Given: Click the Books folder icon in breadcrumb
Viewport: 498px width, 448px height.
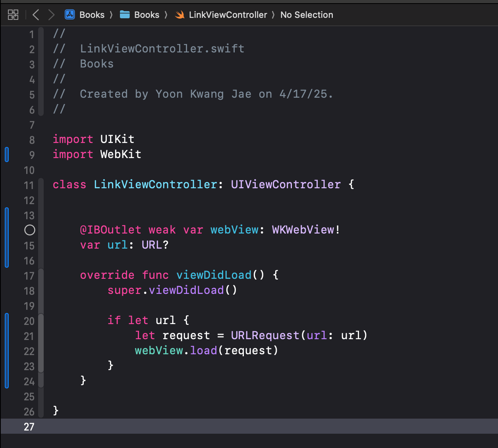Looking at the screenshot, I should click(125, 15).
